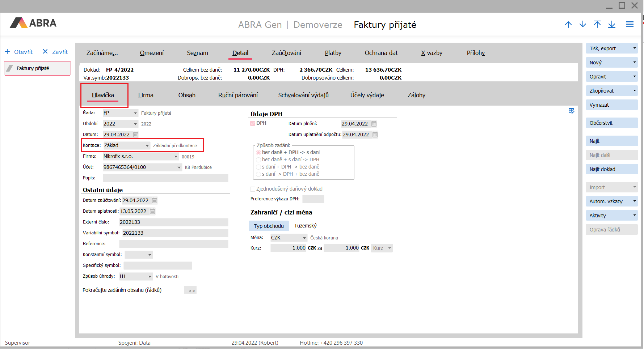The image size is (644, 349).
Task: Select 'bez daně + s daní -> DPH' option
Action: click(258, 160)
